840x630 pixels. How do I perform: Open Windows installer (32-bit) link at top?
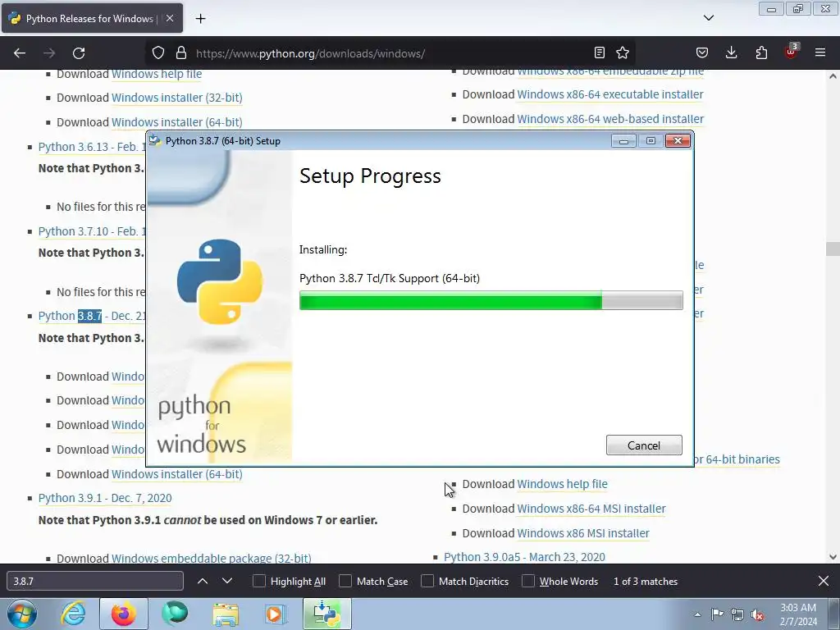(x=177, y=98)
